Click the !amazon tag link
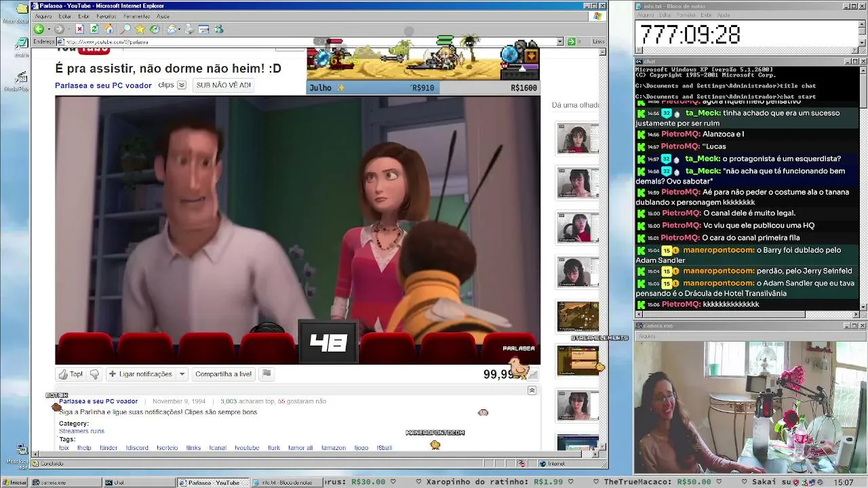 pyautogui.click(x=334, y=448)
